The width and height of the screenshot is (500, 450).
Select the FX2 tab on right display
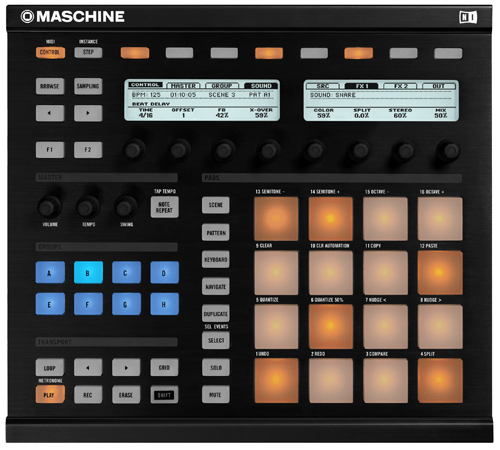click(400, 86)
